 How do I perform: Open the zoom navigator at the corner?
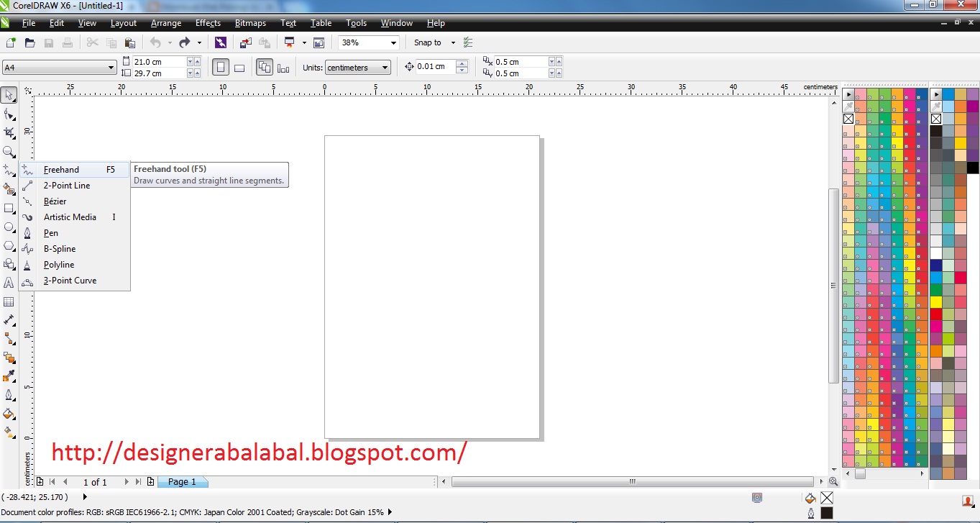point(833,482)
